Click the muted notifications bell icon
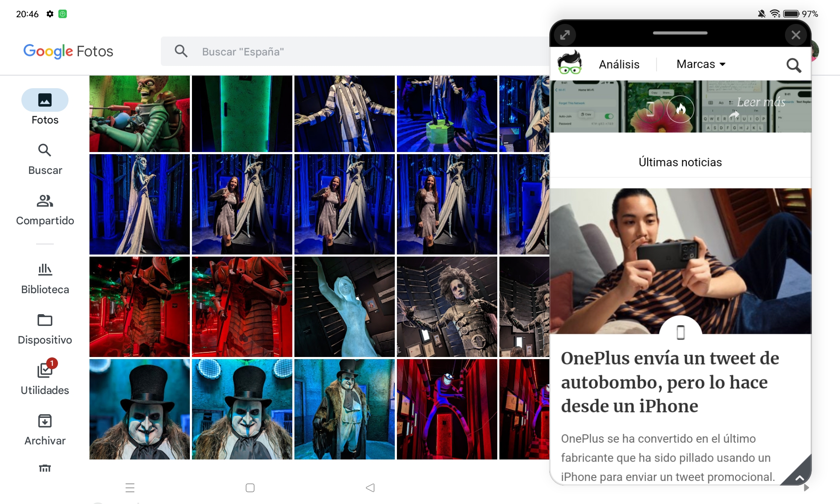The image size is (840, 504). point(761,14)
